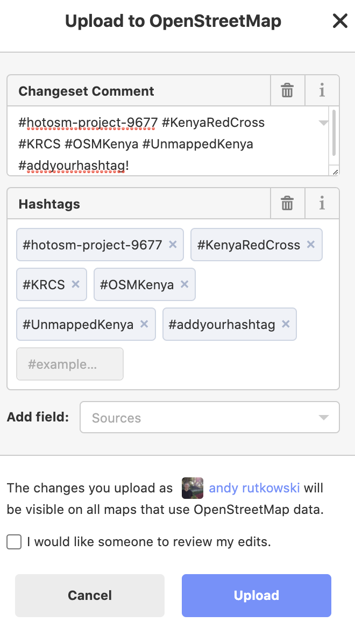
Task: Click the text area resize handle
Action: [x=335, y=172]
